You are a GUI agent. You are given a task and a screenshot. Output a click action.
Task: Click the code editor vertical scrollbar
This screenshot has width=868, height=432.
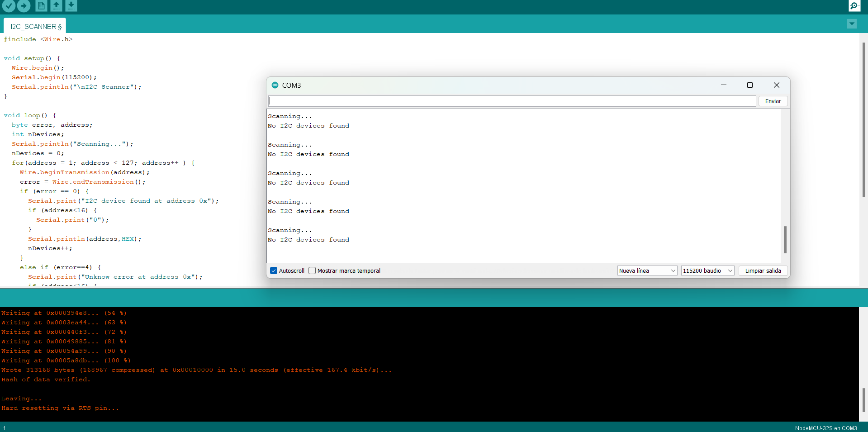[x=863, y=120]
